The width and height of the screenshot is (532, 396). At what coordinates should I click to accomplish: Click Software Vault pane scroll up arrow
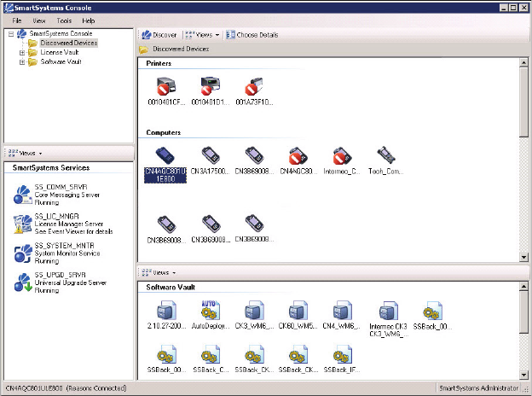pos(523,287)
